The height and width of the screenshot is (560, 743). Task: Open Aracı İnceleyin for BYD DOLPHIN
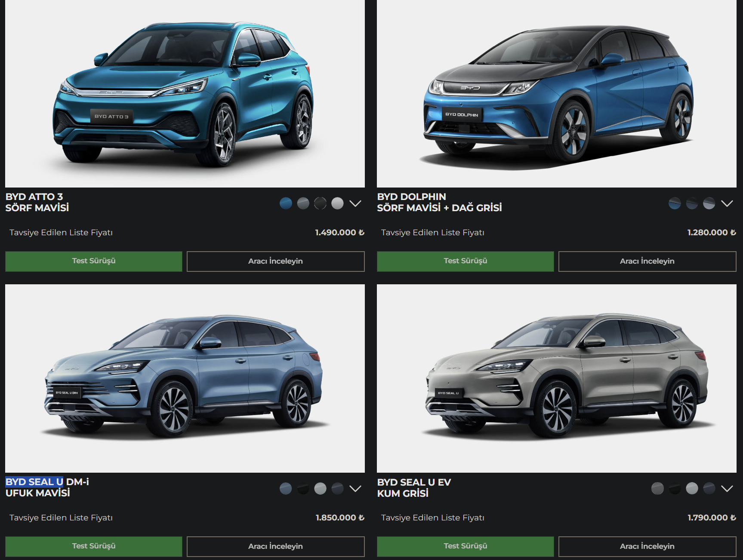click(x=647, y=261)
